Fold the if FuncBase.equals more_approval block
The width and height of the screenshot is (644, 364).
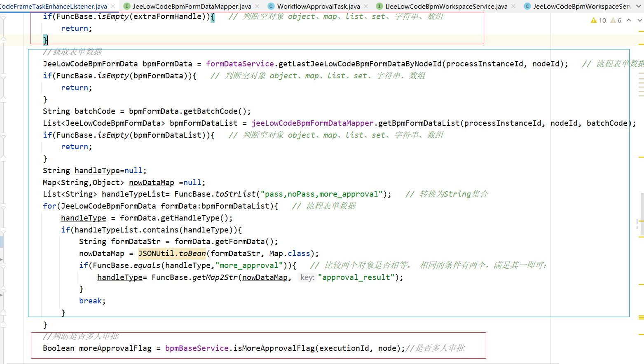coord(4,265)
